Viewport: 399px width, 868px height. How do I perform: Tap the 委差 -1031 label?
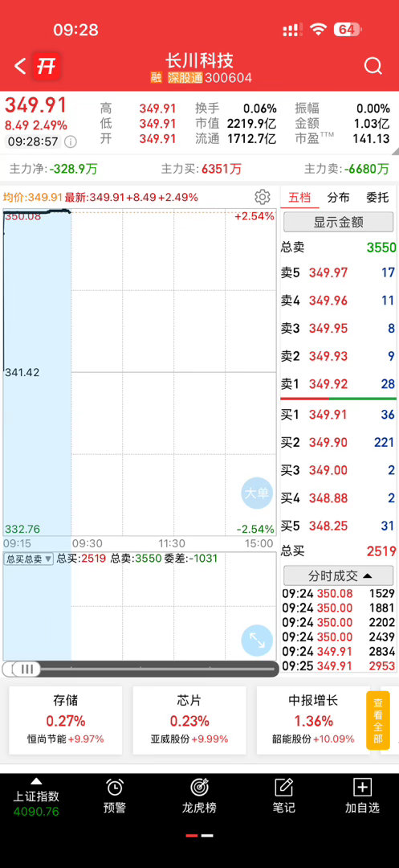click(191, 559)
